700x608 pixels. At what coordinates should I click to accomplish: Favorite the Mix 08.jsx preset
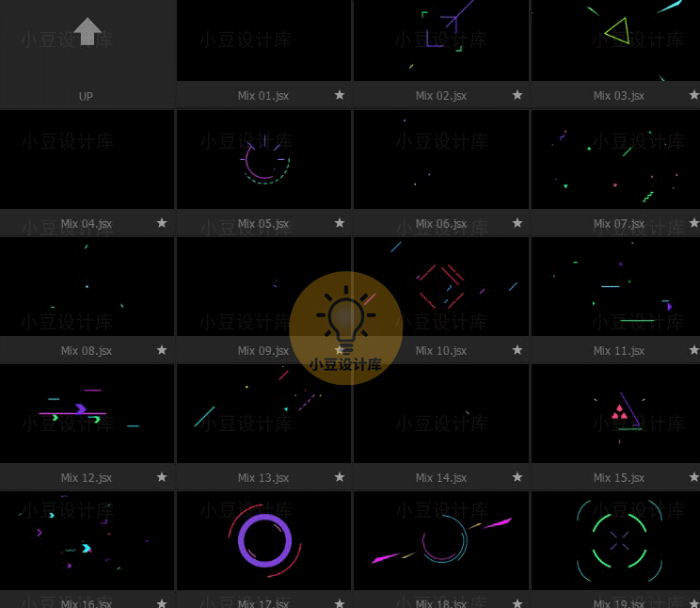[162, 350]
